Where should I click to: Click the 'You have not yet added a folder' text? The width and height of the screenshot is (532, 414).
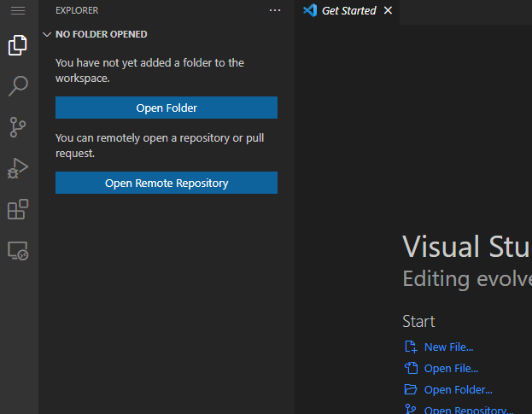(x=149, y=71)
